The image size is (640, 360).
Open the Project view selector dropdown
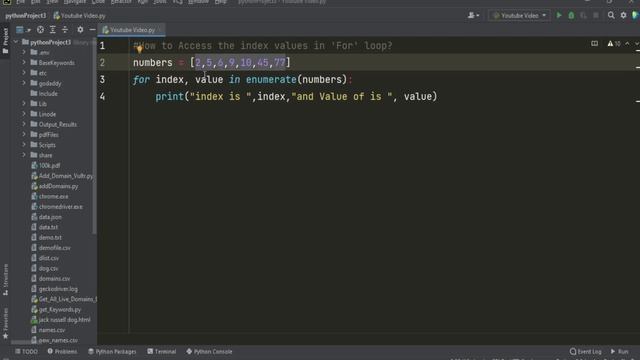pos(23,30)
